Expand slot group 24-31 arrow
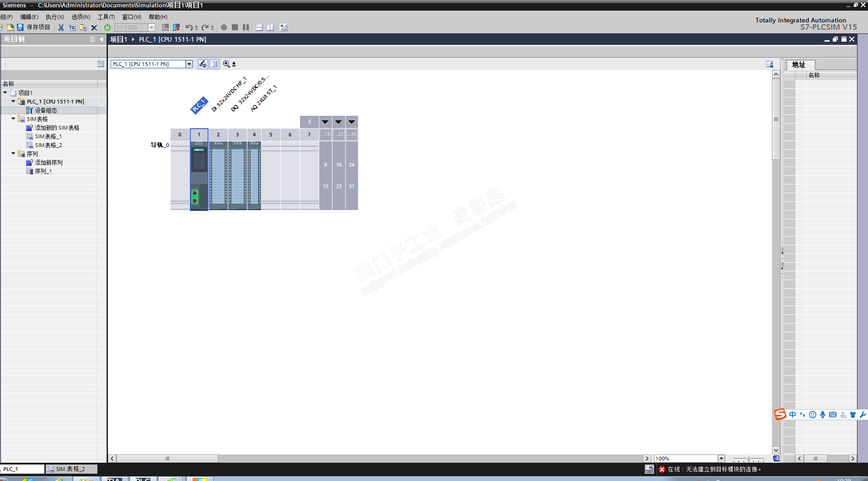 click(352, 122)
